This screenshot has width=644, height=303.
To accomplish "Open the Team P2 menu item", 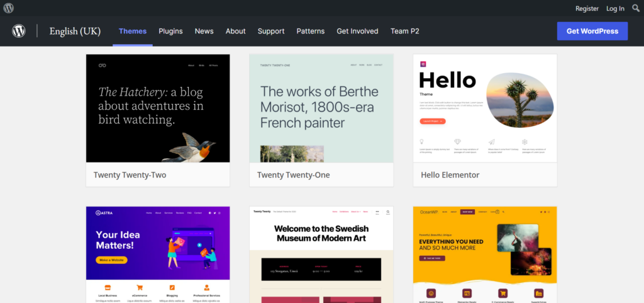I will (405, 31).
